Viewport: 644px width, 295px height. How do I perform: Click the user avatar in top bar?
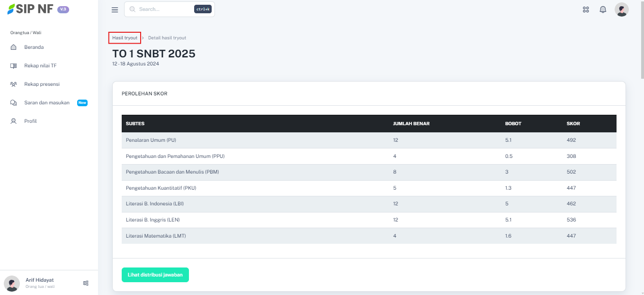click(x=621, y=9)
